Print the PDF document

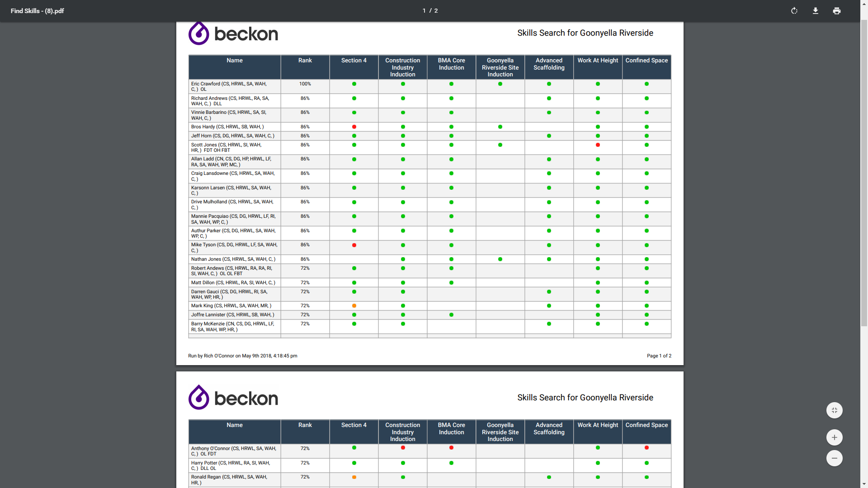pyautogui.click(x=837, y=11)
